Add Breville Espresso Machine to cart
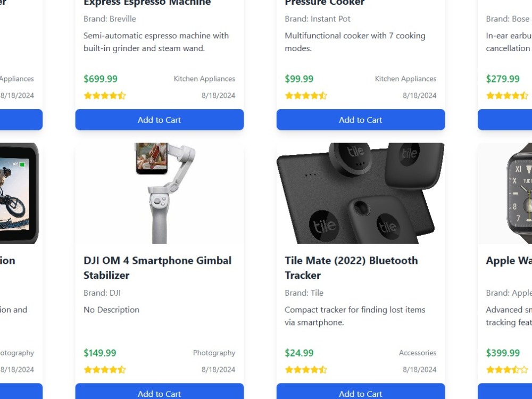532x399 pixels. 160,120
